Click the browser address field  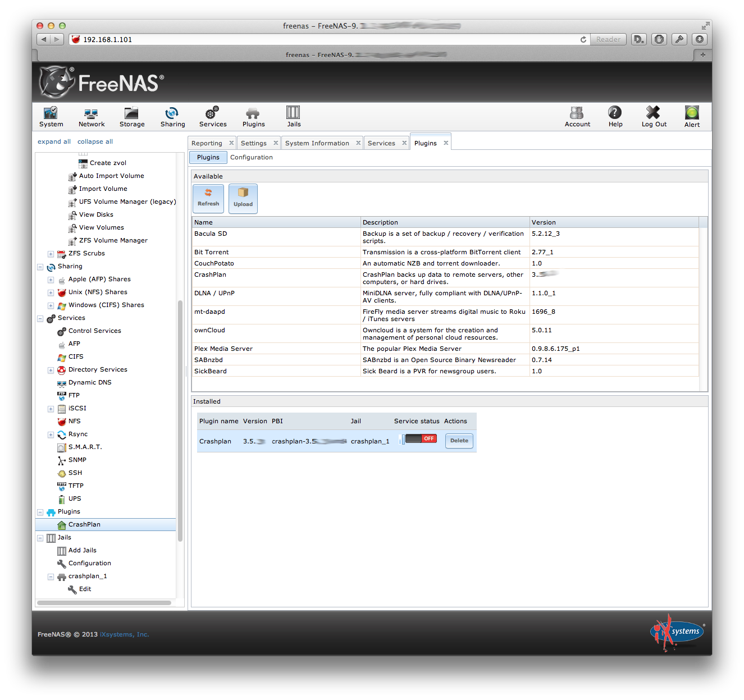click(328, 39)
